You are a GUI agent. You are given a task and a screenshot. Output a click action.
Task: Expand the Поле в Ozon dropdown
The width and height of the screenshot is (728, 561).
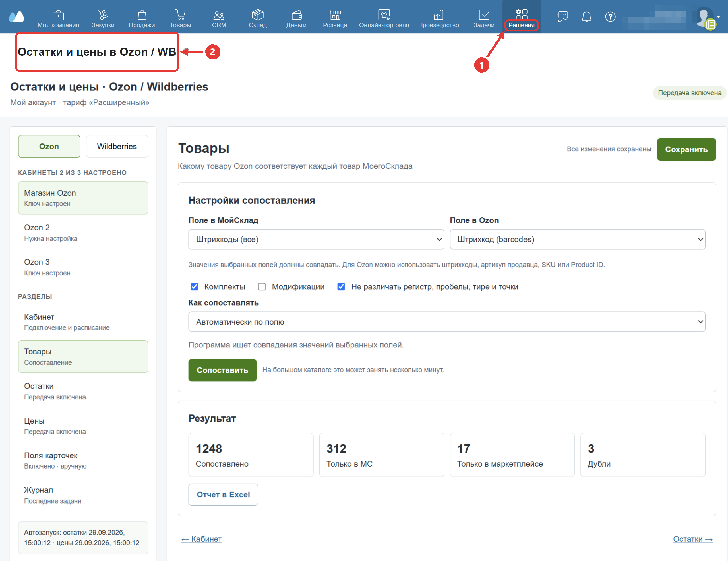[x=577, y=240]
